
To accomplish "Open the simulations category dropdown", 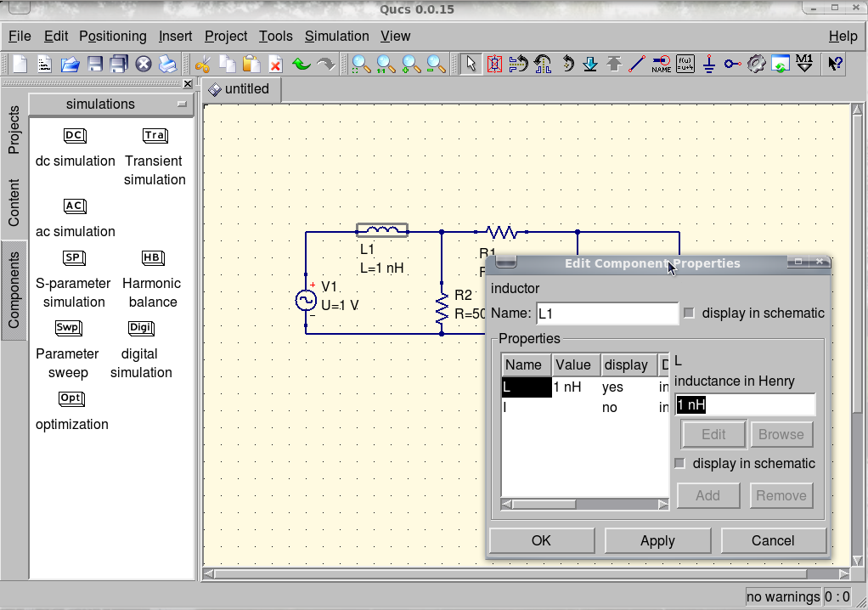I will click(x=111, y=104).
